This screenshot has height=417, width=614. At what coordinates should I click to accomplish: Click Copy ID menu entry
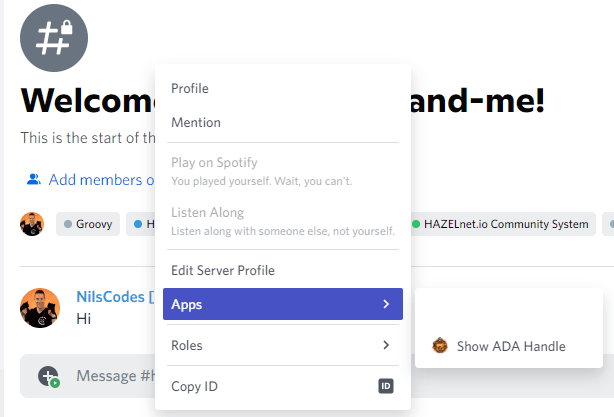click(x=283, y=386)
